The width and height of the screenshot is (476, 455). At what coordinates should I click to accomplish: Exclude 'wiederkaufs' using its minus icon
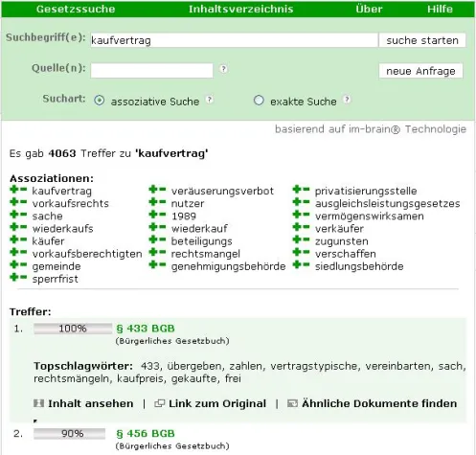(x=23, y=227)
